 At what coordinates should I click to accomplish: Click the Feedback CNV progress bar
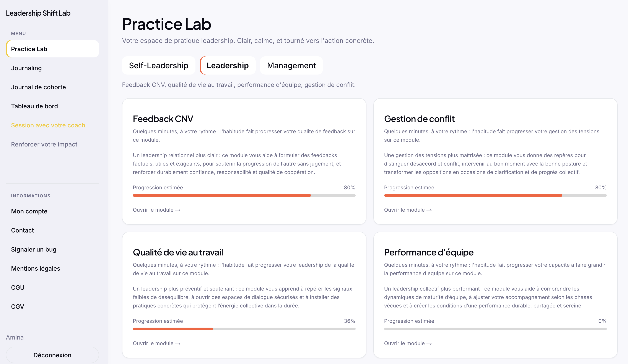[x=244, y=195]
